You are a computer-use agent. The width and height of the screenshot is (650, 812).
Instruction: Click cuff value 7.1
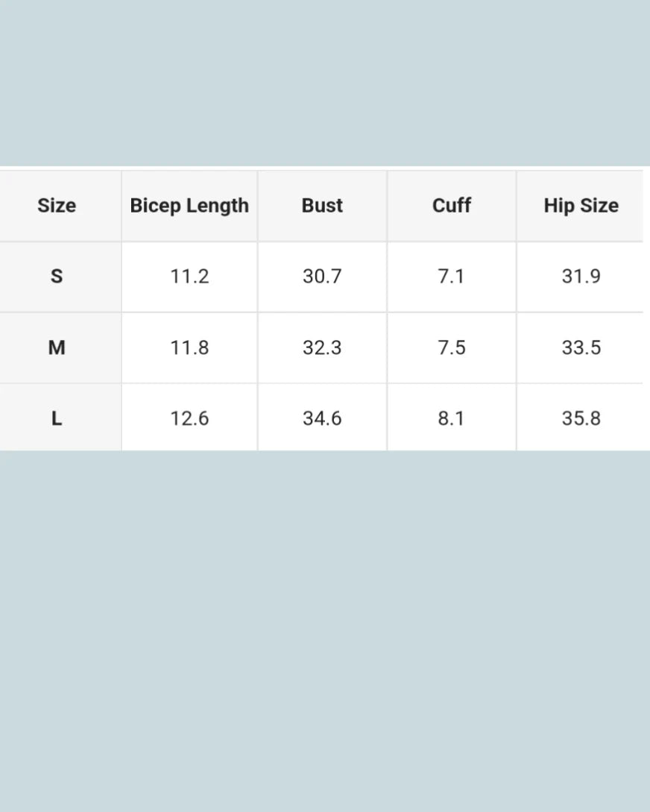(452, 277)
